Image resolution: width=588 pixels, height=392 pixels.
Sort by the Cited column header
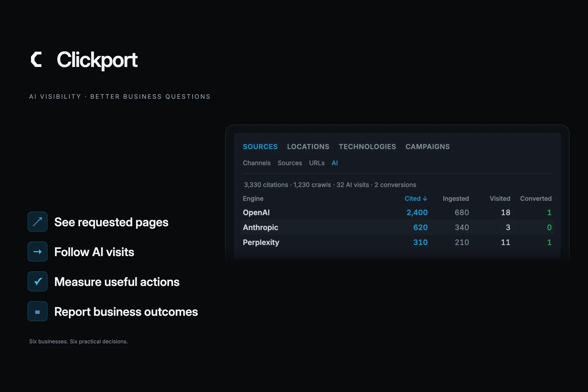(x=416, y=199)
